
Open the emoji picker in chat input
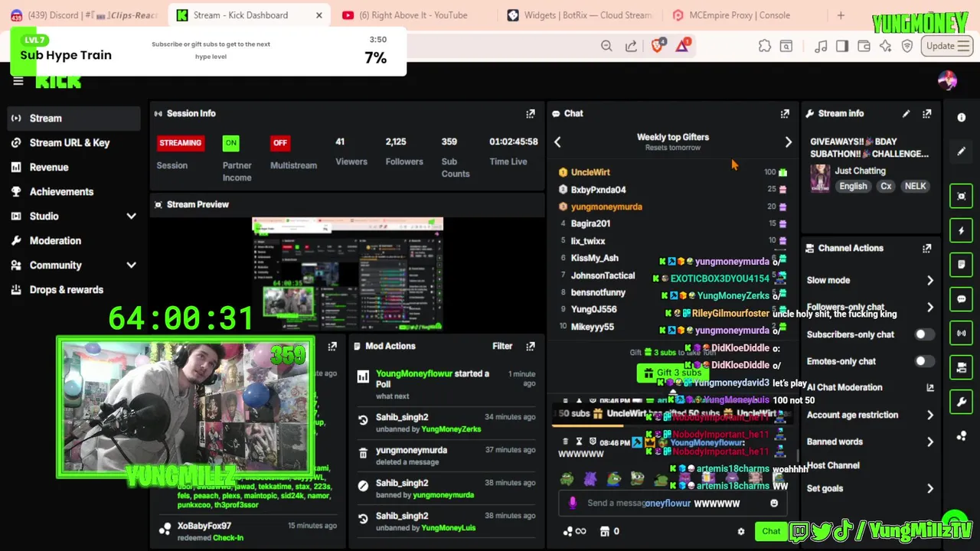774,503
